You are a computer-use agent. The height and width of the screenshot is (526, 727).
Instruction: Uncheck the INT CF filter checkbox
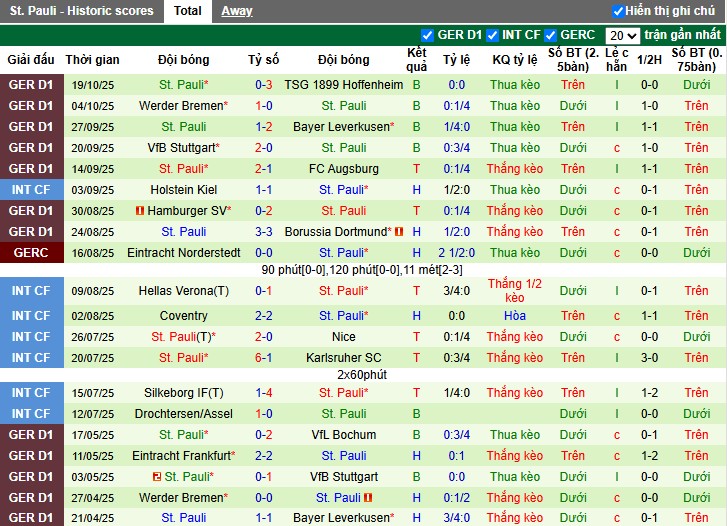(491, 35)
